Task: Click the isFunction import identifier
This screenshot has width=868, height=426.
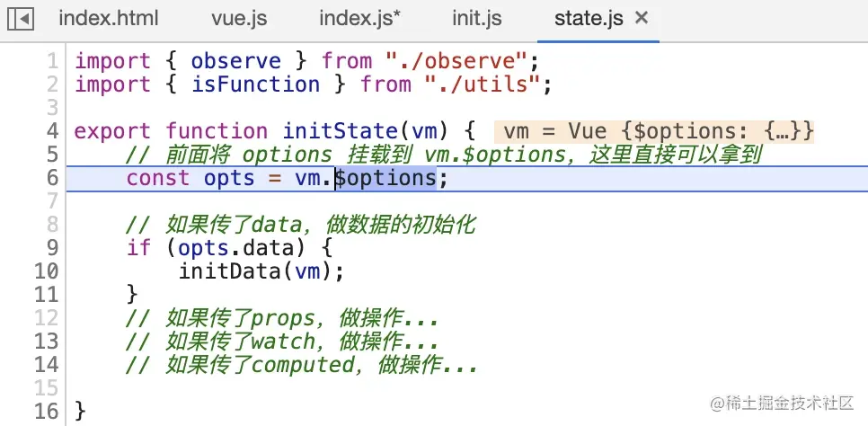Action: coord(256,84)
